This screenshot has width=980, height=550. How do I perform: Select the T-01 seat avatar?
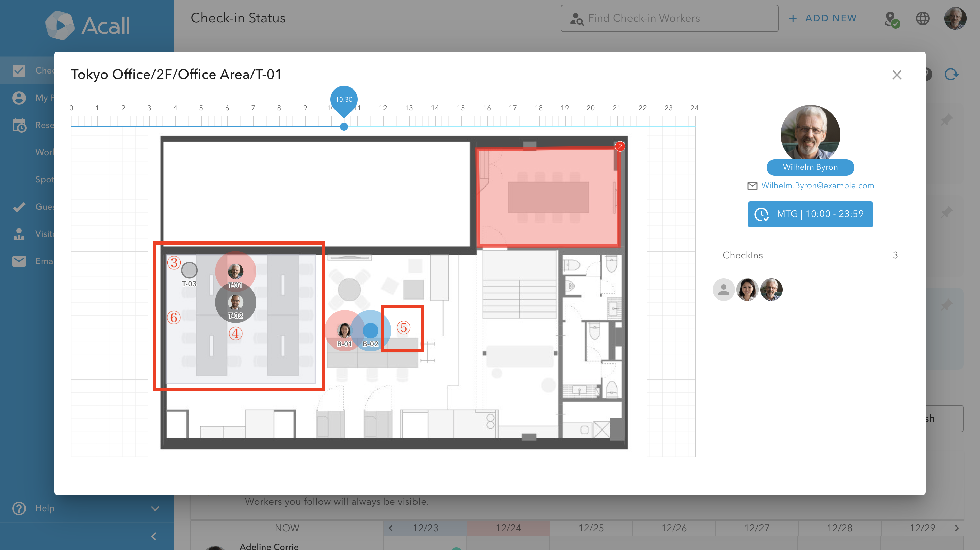(235, 271)
